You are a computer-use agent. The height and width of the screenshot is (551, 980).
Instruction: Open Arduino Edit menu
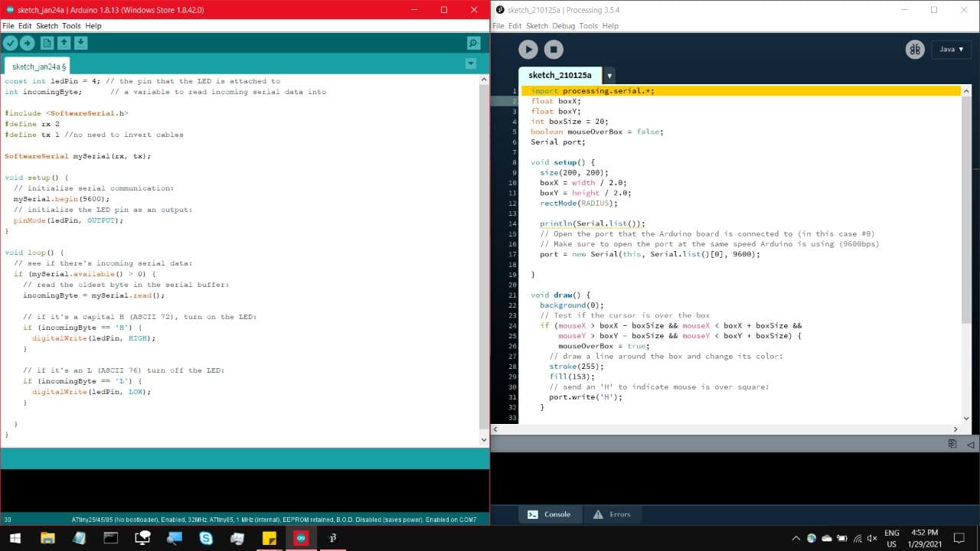25,26
